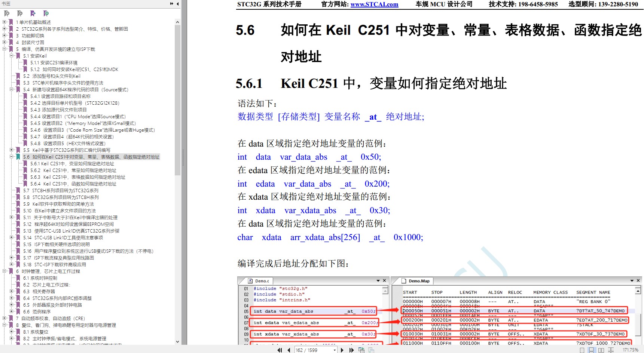The height and width of the screenshot is (353, 644).
Task: Click the bookmarks panel vertical scrollbar thumb
Action: 177,100
